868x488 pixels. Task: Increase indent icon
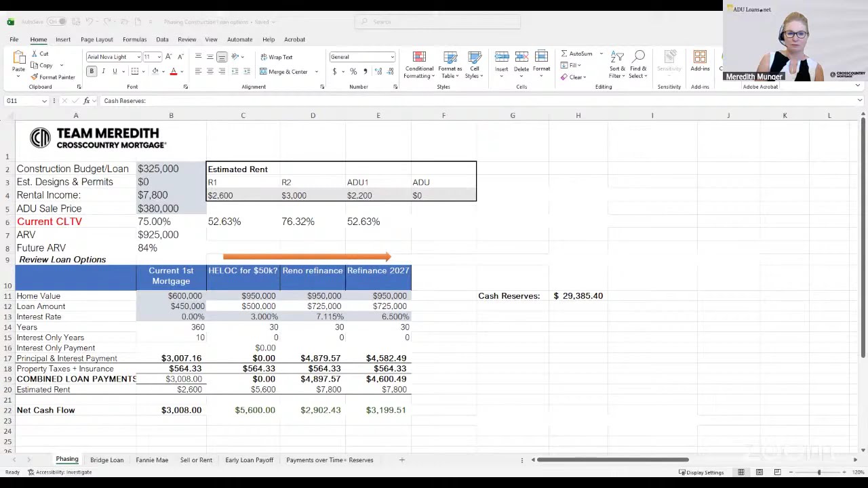(x=247, y=71)
